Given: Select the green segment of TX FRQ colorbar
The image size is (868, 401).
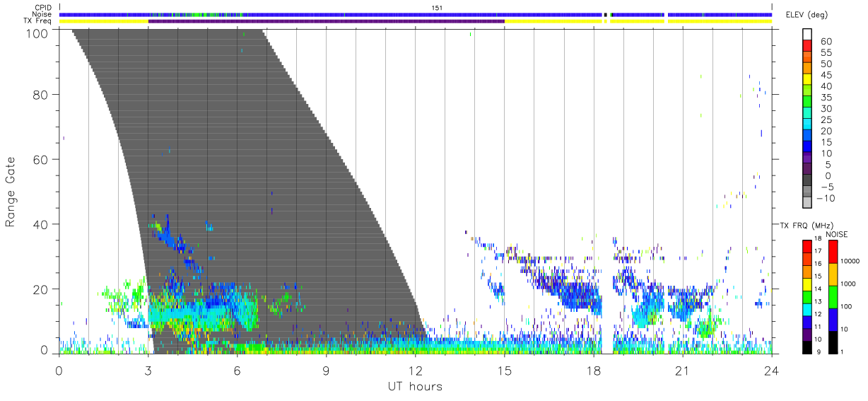Looking at the screenshot, I should [x=807, y=297].
